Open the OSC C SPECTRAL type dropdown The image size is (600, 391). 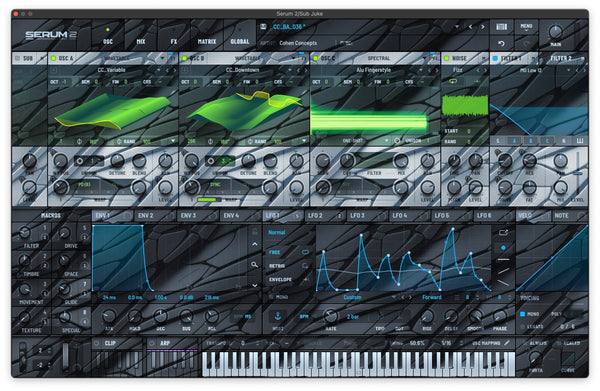pyautogui.click(x=424, y=58)
